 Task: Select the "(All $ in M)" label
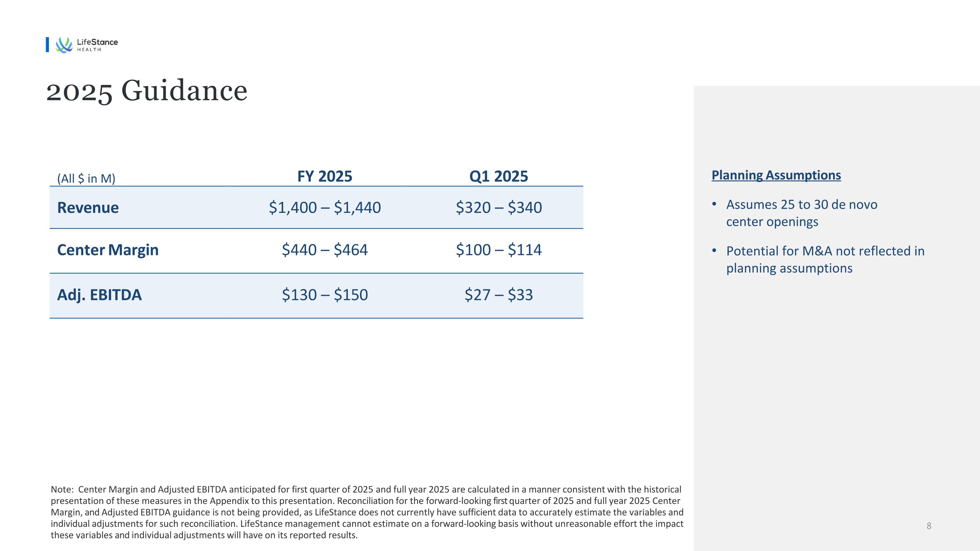pos(86,178)
